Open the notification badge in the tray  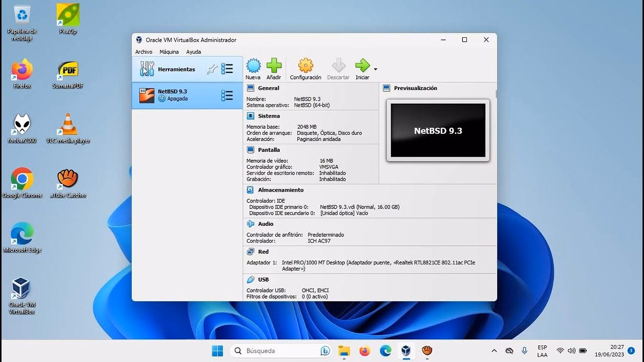click(x=631, y=350)
